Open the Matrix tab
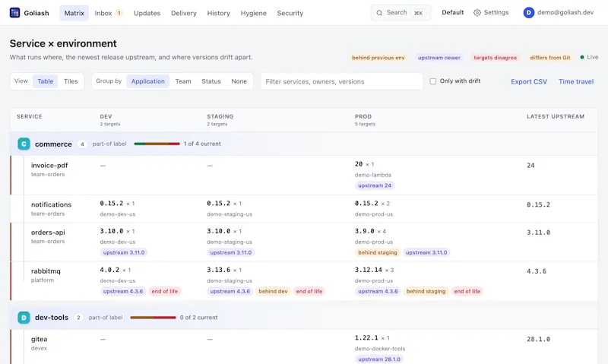This screenshot has height=364, width=608. [x=74, y=13]
